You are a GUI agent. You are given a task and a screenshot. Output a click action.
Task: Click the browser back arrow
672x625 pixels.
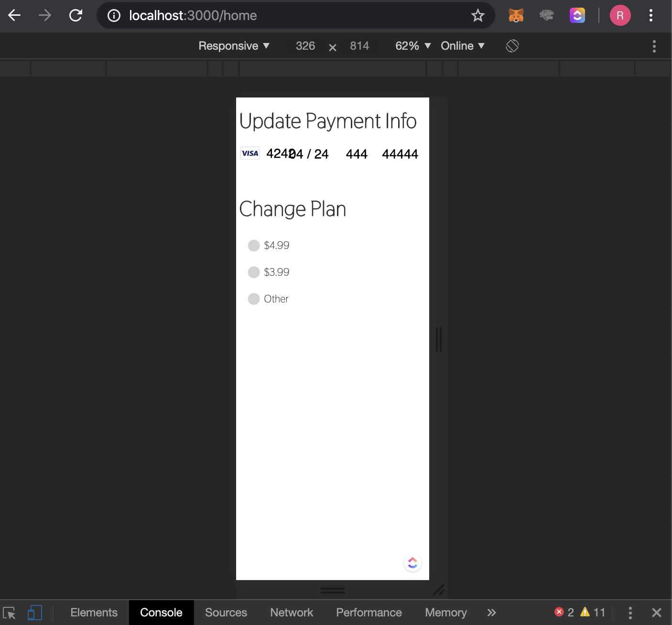(14, 15)
